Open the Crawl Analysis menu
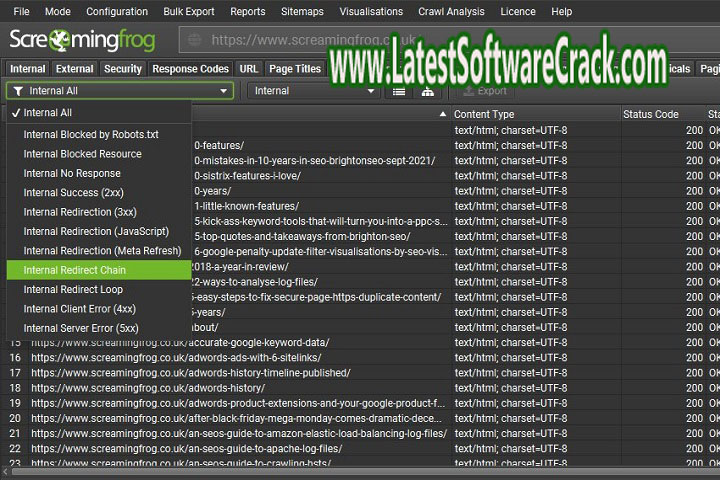Image resolution: width=720 pixels, height=480 pixels. point(451,11)
